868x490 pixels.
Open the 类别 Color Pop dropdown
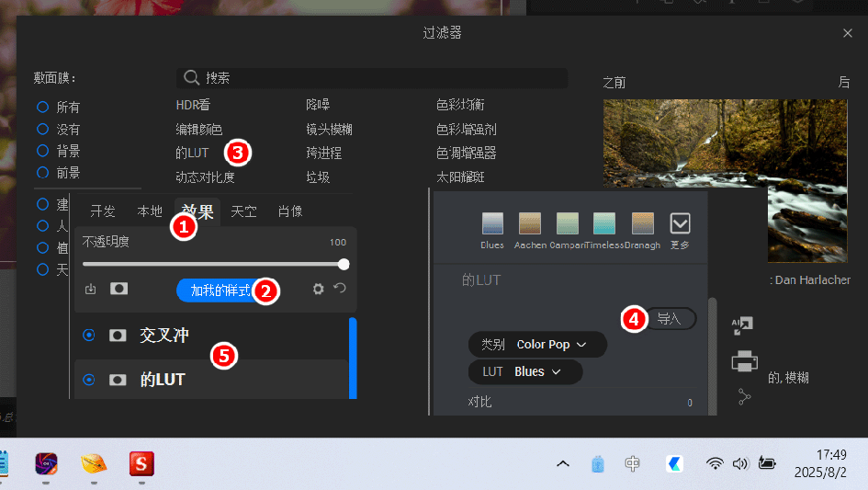[537, 344]
